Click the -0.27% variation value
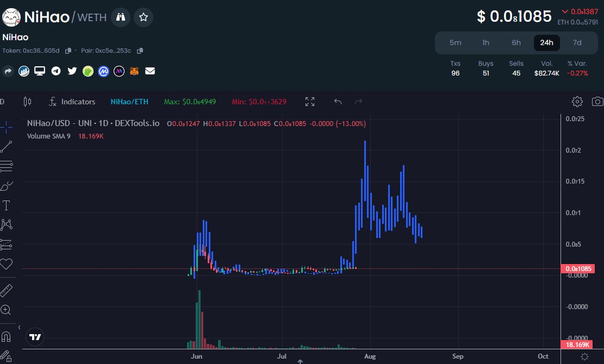Viewport: 604px width, 364px height. (577, 73)
